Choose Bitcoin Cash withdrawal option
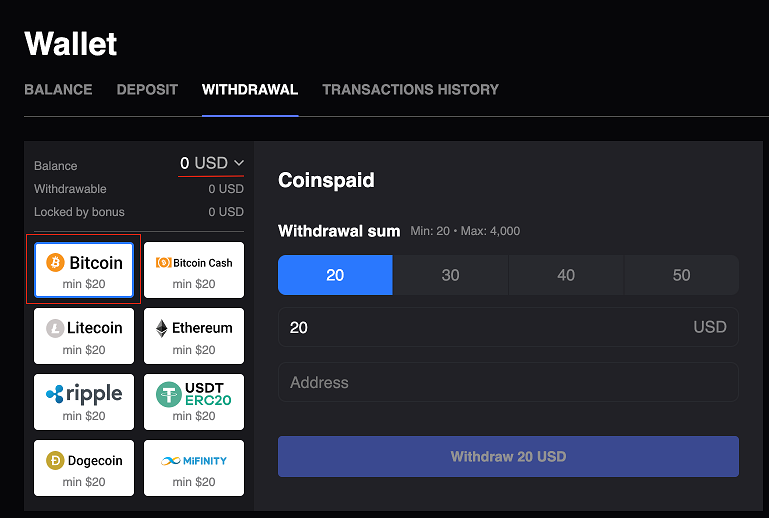 [x=194, y=270]
